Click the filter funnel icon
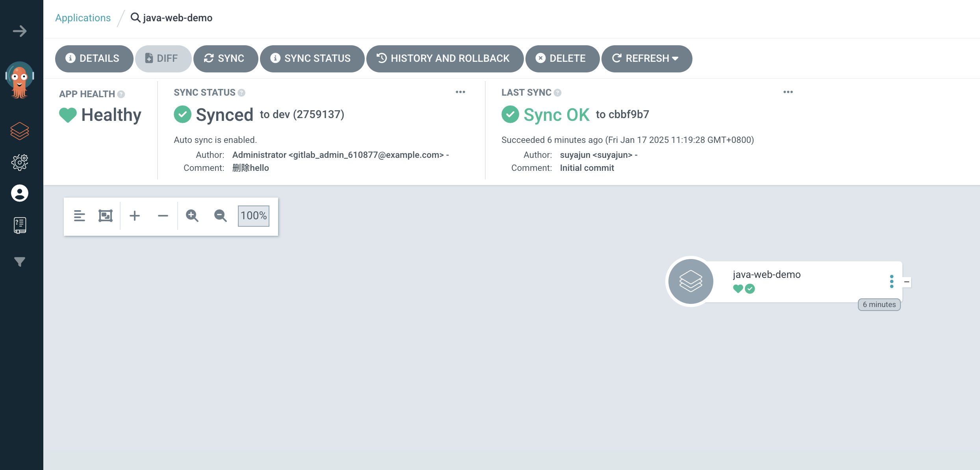 (19, 262)
